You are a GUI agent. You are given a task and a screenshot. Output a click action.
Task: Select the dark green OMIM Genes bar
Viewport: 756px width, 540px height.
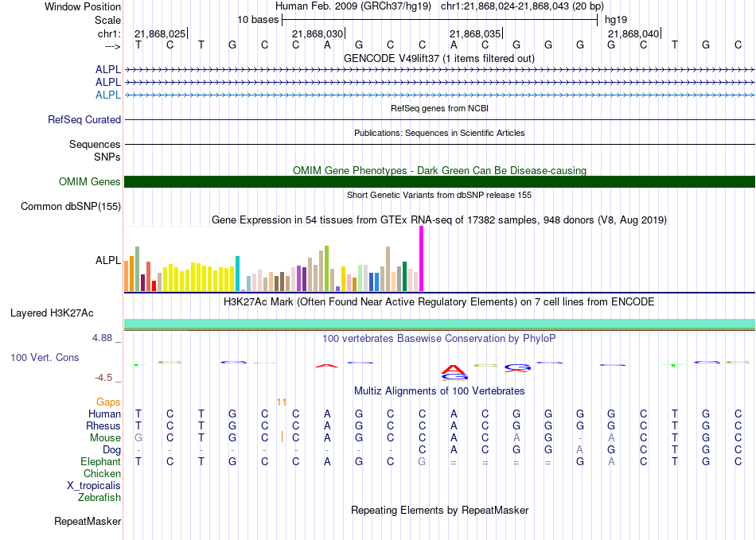pyautogui.click(x=439, y=181)
